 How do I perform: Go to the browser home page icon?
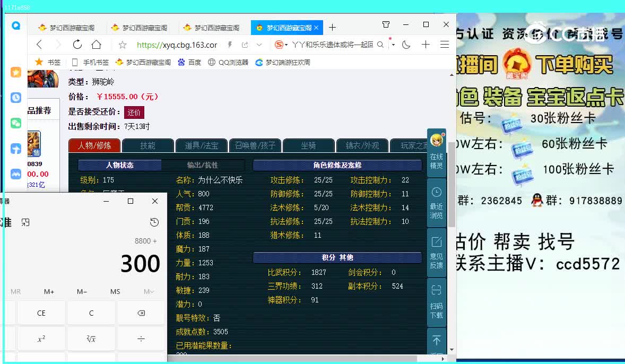click(x=97, y=45)
